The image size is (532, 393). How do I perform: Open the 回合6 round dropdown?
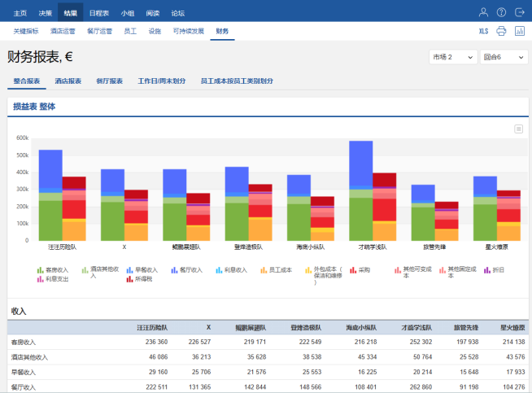[x=504, y=57]
